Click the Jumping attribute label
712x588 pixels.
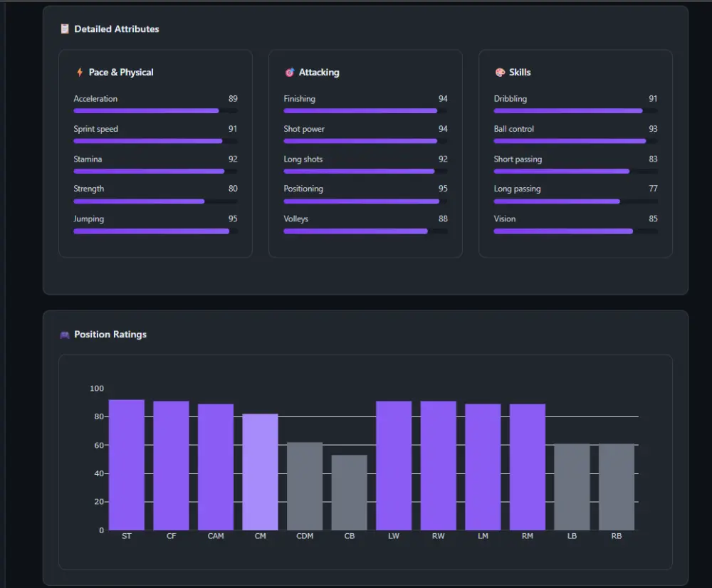pos(88,219)
